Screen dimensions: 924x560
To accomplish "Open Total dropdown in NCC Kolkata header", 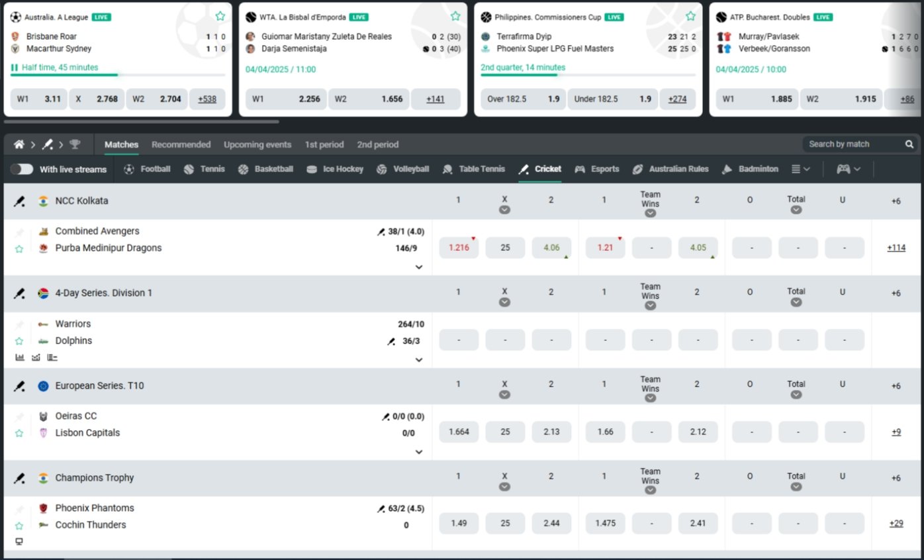I will [x=796, y=210].
